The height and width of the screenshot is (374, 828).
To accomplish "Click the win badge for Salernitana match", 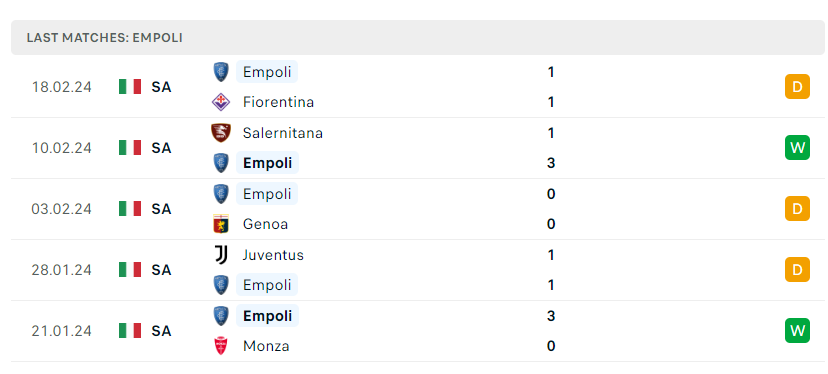I will [x=797, y=148].
